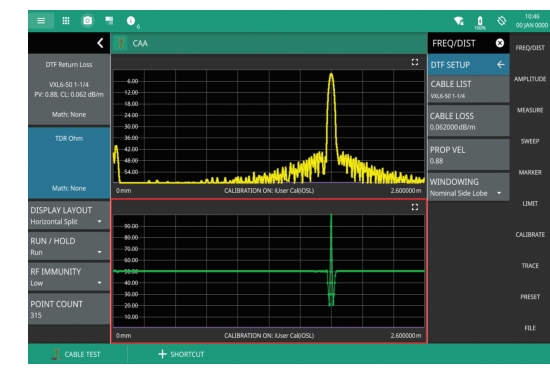Open the TRACE menu
Image resolution: width=550 pixels, height=379 pixels.
tap(530, 266)
